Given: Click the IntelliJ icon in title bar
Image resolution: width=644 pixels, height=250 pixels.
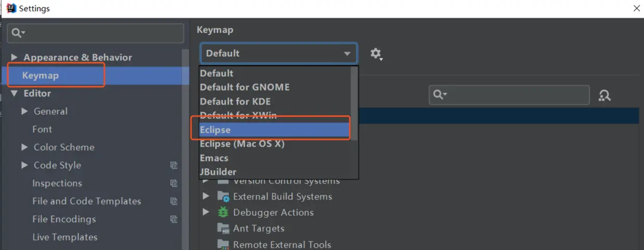Looking at the screenshot, I should point(11,8).
